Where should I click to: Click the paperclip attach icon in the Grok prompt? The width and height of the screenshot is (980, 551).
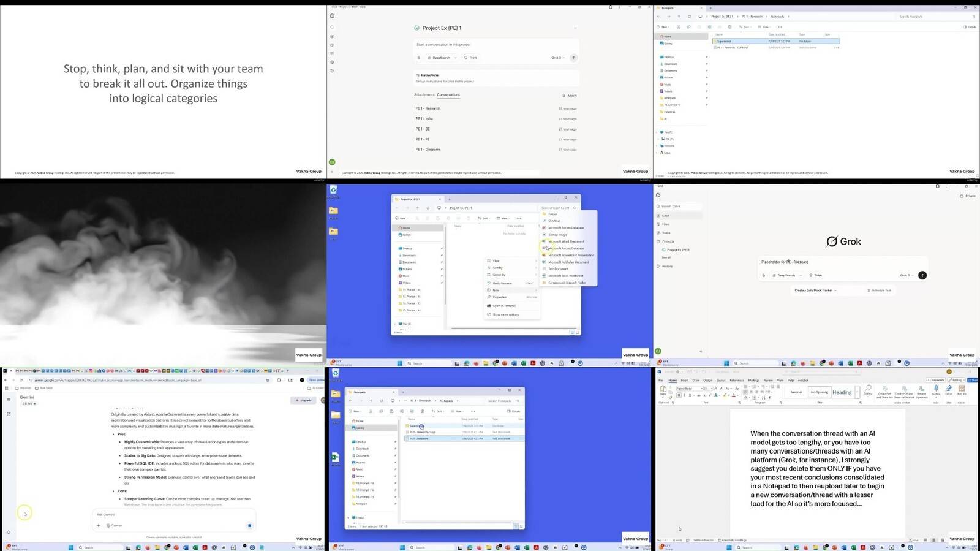coord(764,275)
